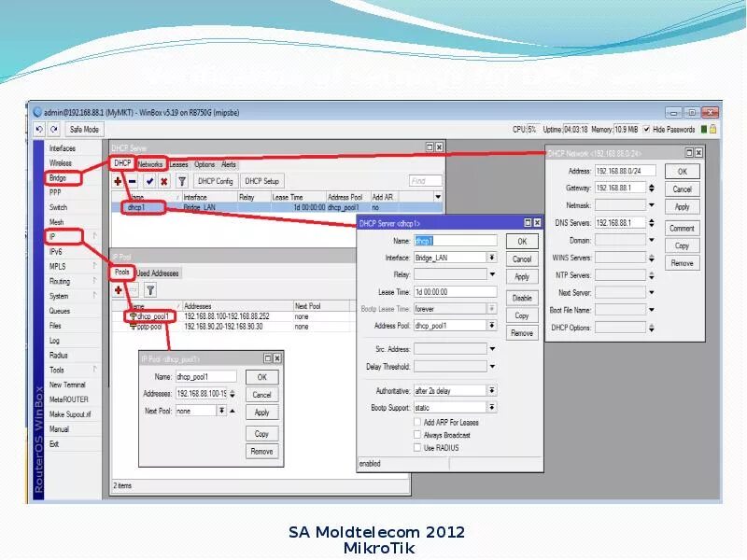Viewport: 747px width, 560px height.
Task: Switch to the Networks tab
Action: tap(150, 164)
